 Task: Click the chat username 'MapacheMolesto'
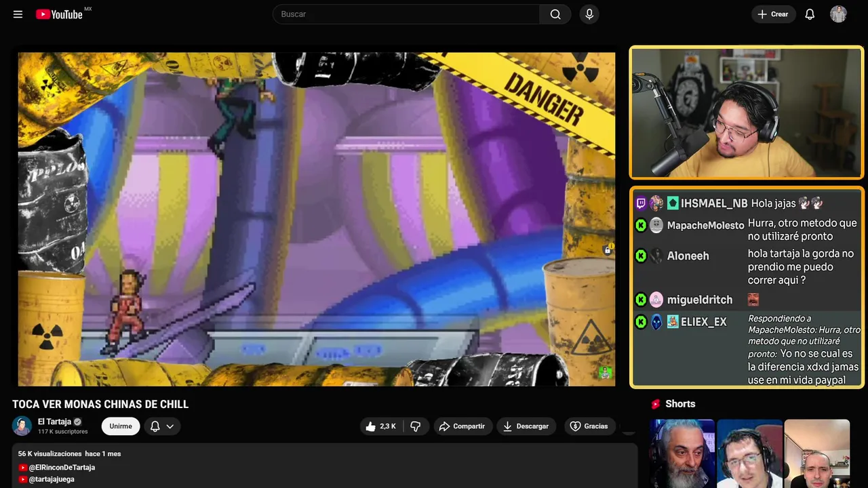click(x=705, y=226)
